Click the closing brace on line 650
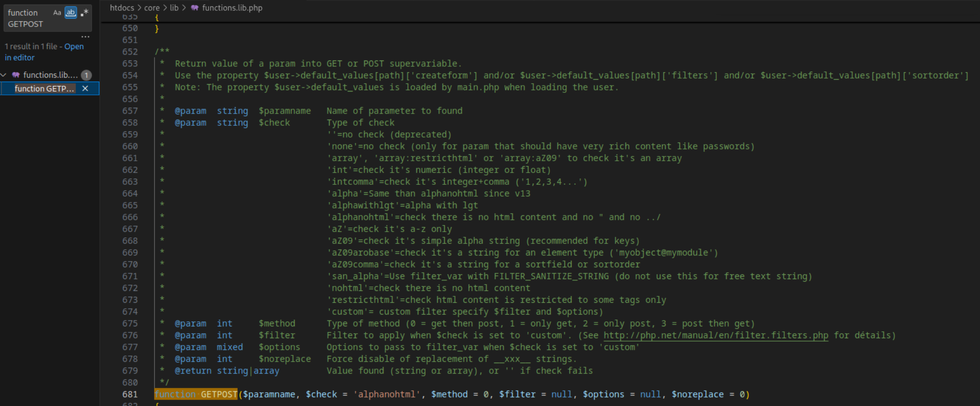Screen dimensions: 980x406 (x=157, y=29)
